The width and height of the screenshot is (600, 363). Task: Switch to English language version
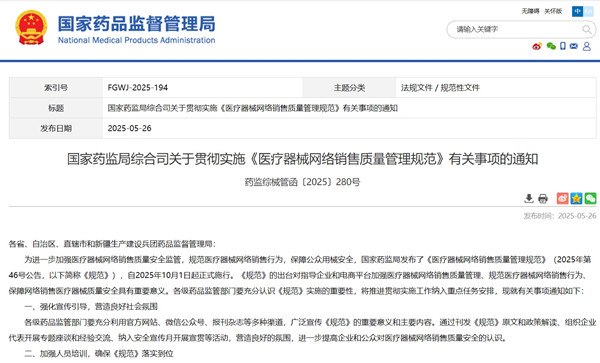click(x=588, y=11)
